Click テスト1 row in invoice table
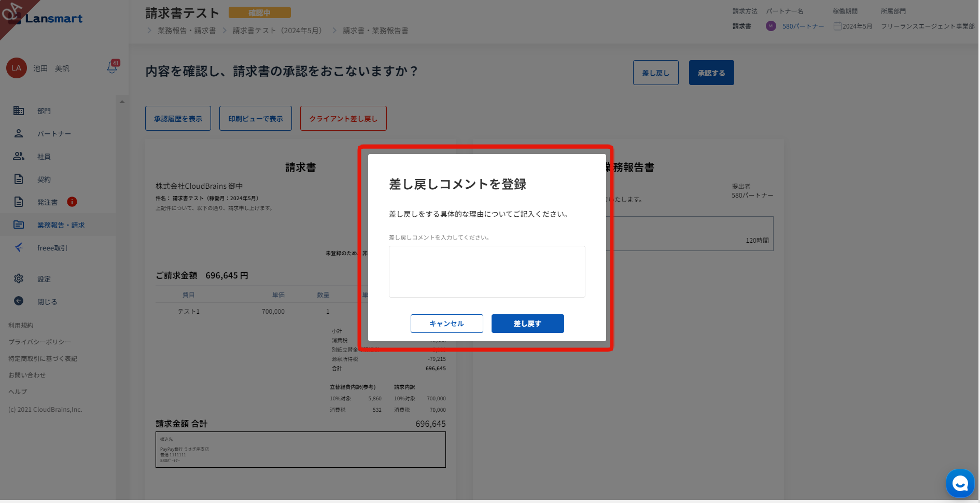Image resolution: width=980 pixels, height=503 pixels. tap(301, 311)
